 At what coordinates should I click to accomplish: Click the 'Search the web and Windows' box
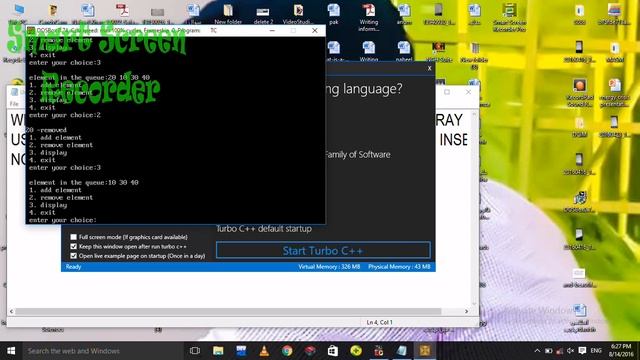[x=102, y=351]
